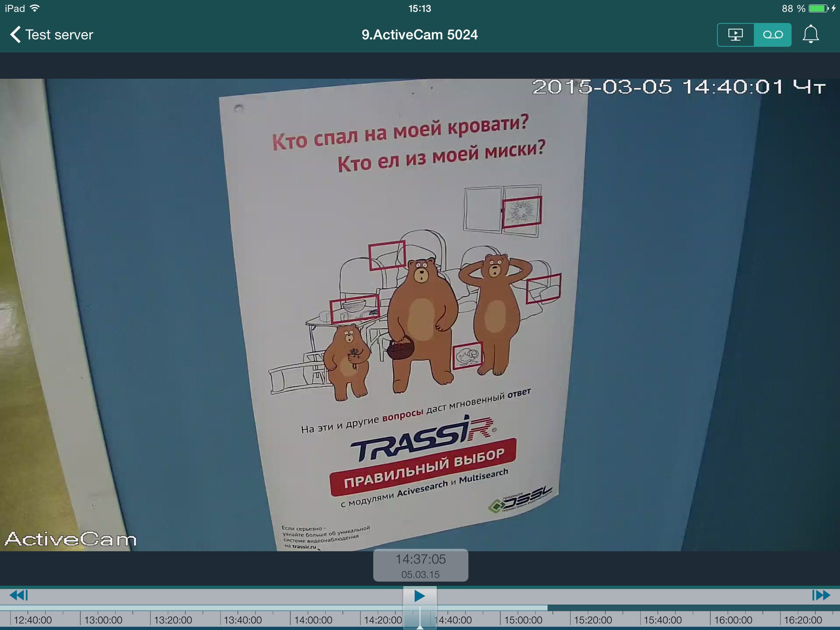
Task: Jump backward with the rewind button
Action: coord(19,595)
